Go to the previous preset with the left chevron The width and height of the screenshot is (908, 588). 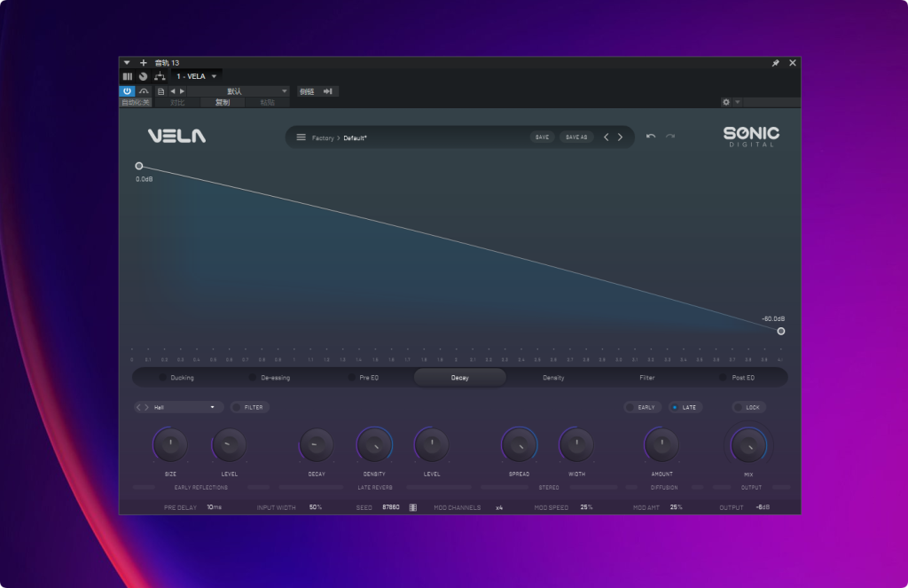point(607,137)
